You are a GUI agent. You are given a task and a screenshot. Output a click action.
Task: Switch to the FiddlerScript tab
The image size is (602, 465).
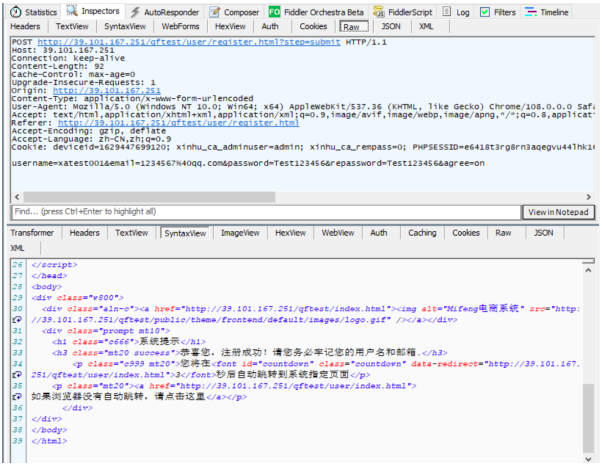[x=403, y=12]
